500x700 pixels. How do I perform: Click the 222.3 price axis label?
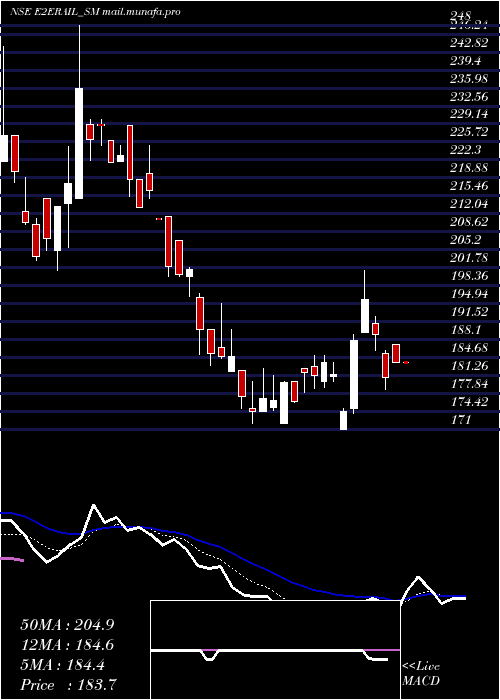(464, 150)
